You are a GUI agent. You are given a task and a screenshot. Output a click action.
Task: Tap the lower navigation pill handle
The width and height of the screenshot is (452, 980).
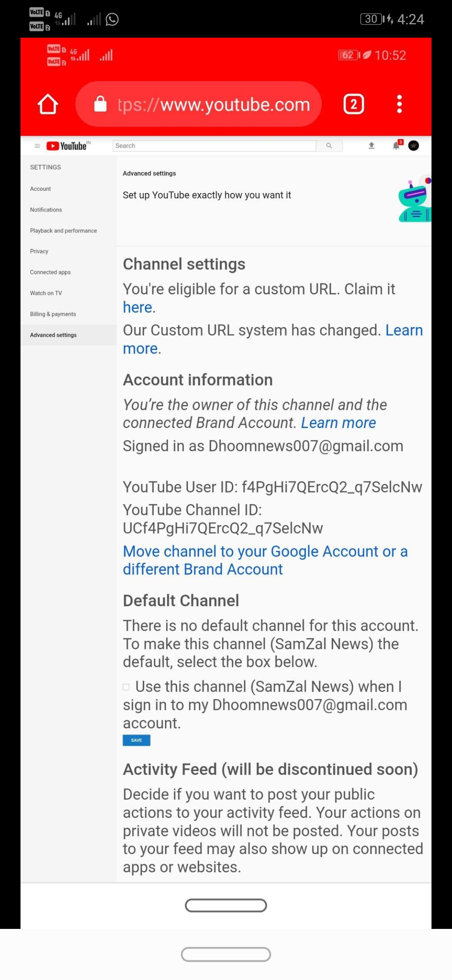(226, 954)
